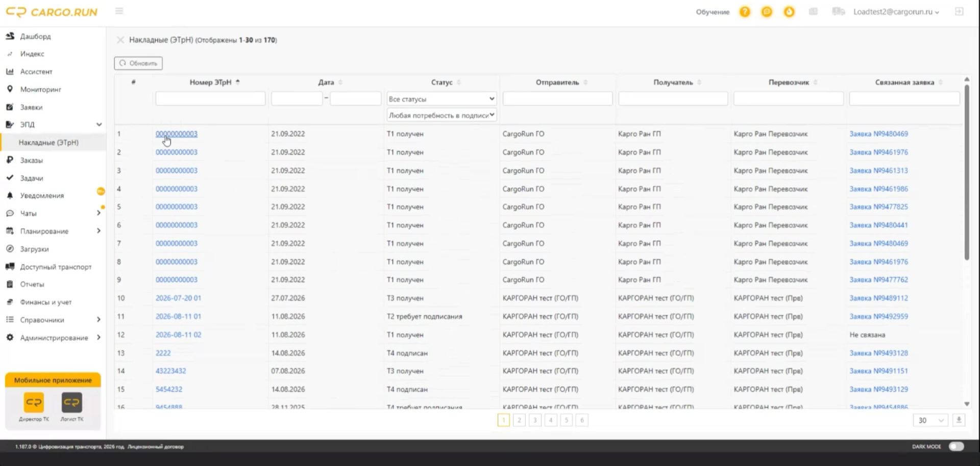Open the Мониторинг sidebar item
Screen dimensions: 980x466
tap(40, 89)
